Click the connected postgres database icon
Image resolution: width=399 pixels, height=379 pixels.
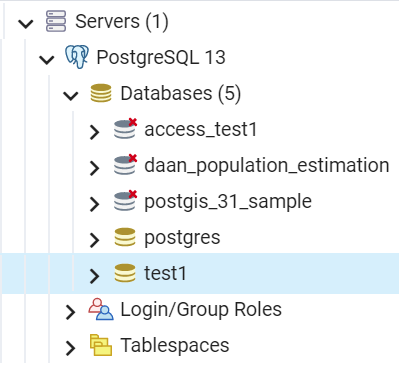point(125,237)
